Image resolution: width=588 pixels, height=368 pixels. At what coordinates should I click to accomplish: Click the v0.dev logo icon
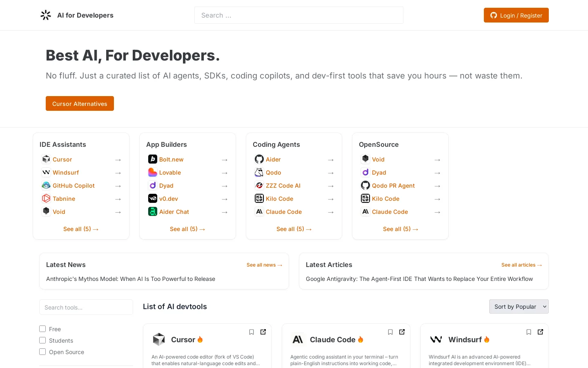click(x=153, y=198)
